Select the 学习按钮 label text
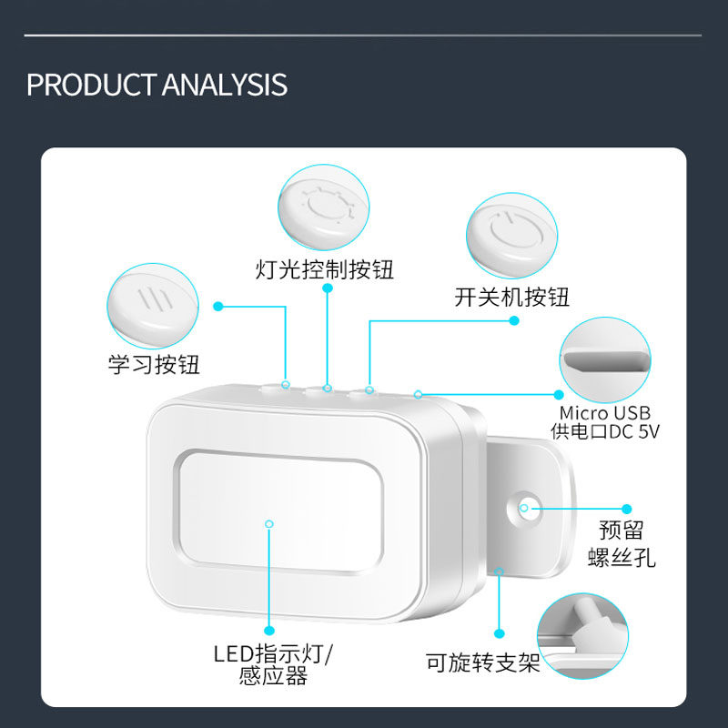Viewport: 728px width, 728px height. coord(154,365)
